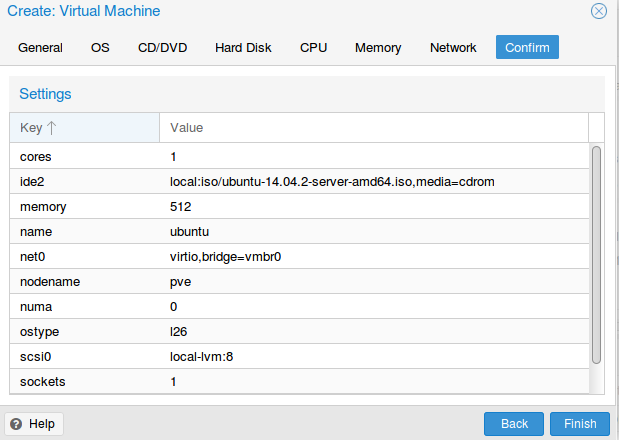Screen dimensions: 619x440
Task: Select the ide2 settings row
Action: (x=299, y=182)
